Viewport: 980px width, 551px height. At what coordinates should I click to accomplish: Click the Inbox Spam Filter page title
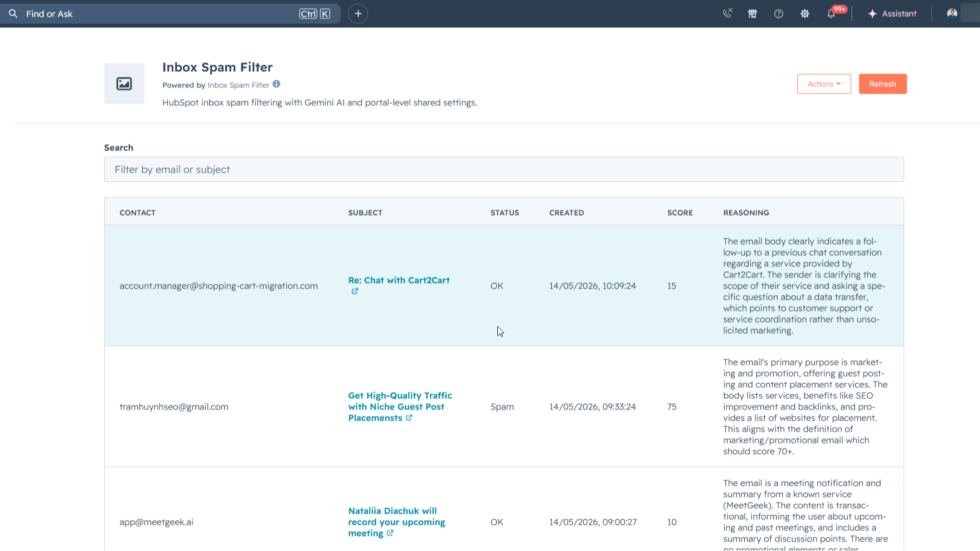pos(217,67)
